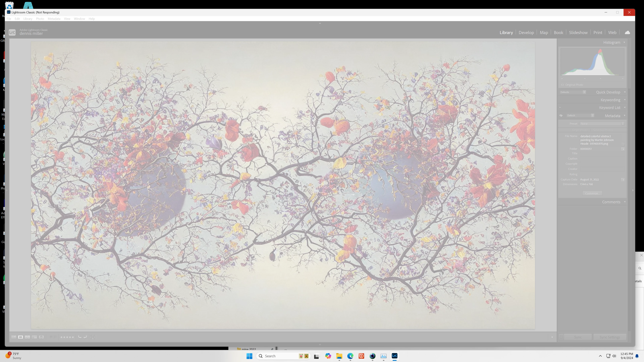This screenshot has height=362, width=644.
Task: Open cloud sync status icon
Action: (627, 33)
